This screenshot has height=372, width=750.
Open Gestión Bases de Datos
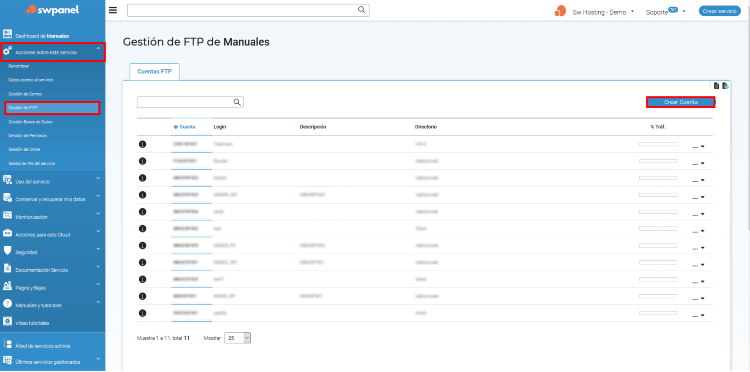pos(31,122)
